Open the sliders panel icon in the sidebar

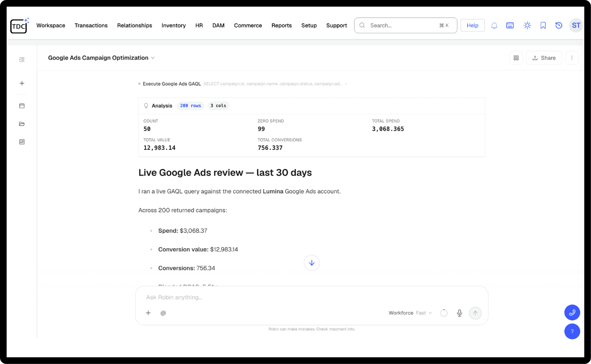22,142
